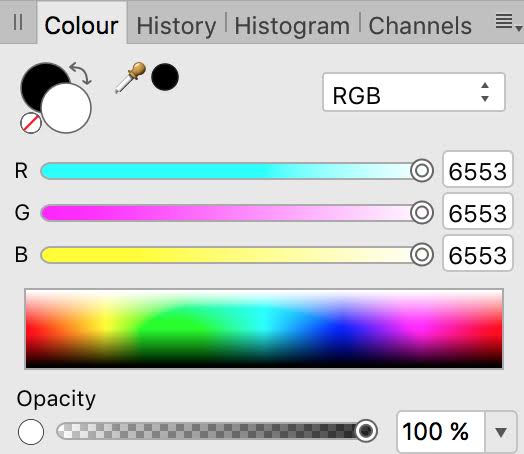The height and width of the screenshot is (454, 524).
Task: Click the white opacity preview circle
Action: click(31, 432)
